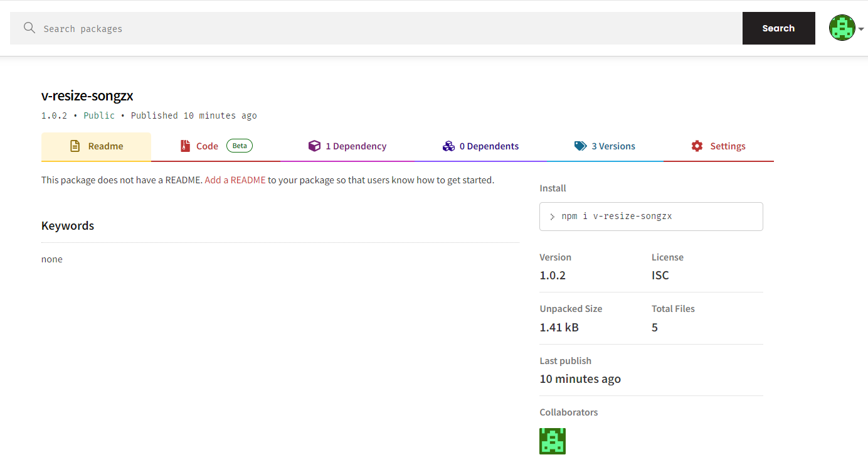This screenshot has width=868, height=467.
Task: Click the Versions tags icon
Action: [x=580, y=146]
